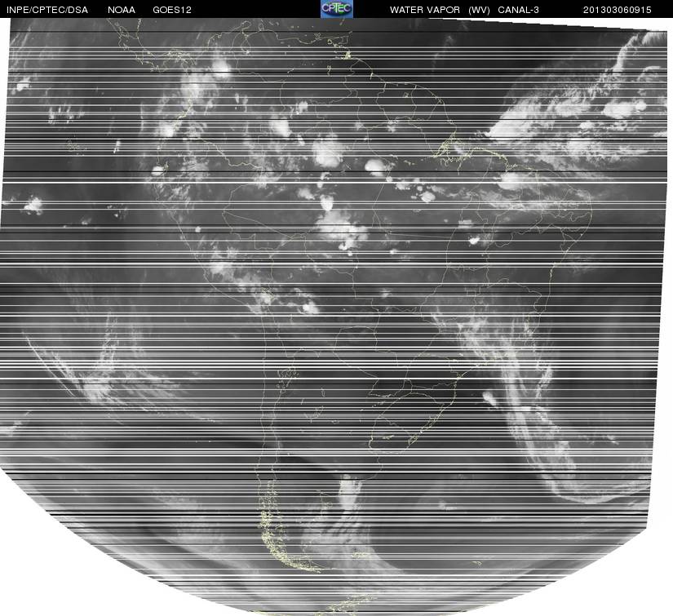Click the GOES12 satellite label
This screenshot has height=616, width=673.
(x=172, y=10)
